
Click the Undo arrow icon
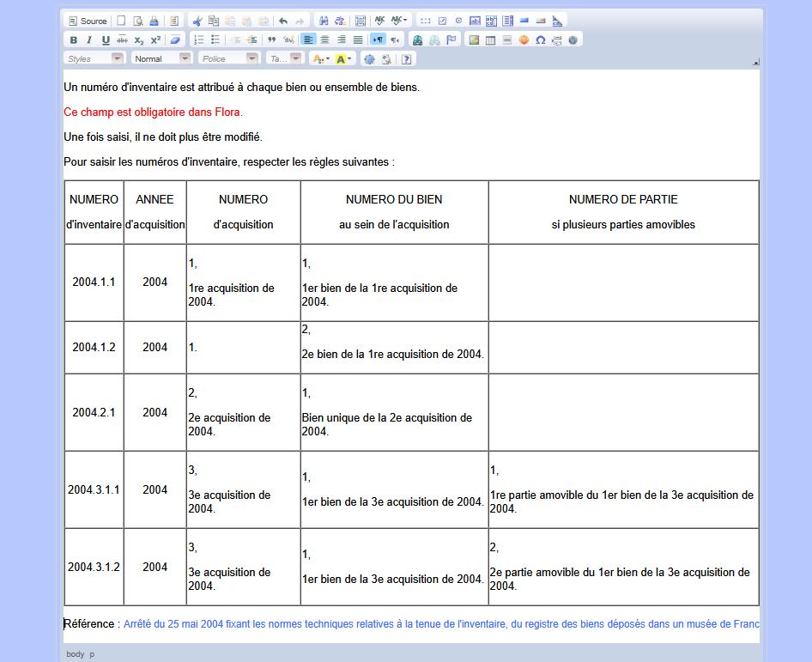283,21
